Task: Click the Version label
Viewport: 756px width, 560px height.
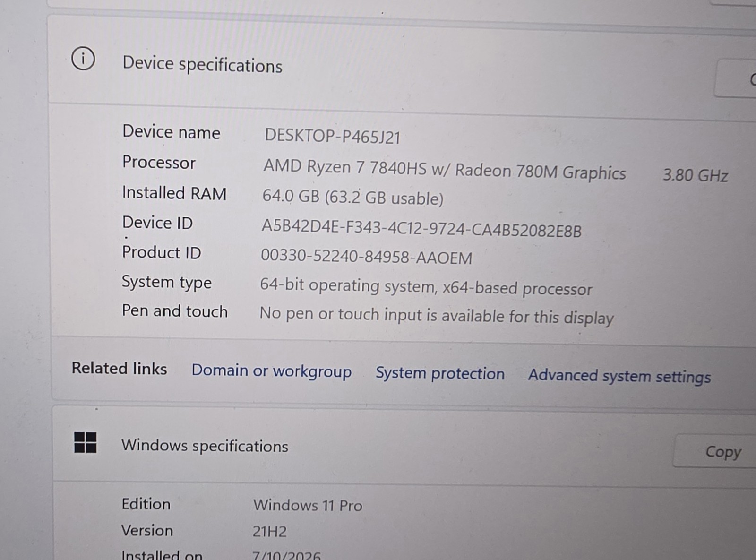Action: click(x=147, y=530)
